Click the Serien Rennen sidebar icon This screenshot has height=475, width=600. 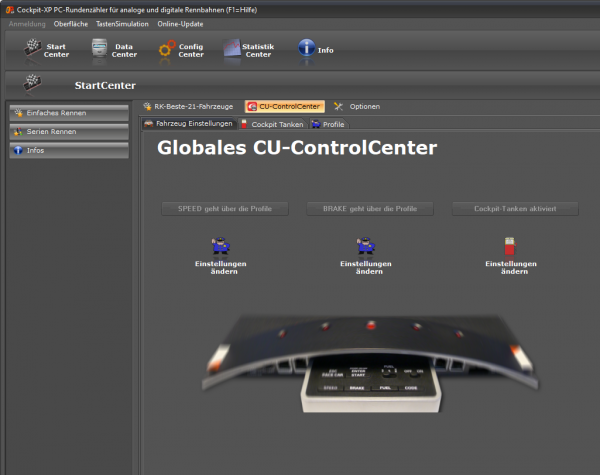tap(18, 132)
